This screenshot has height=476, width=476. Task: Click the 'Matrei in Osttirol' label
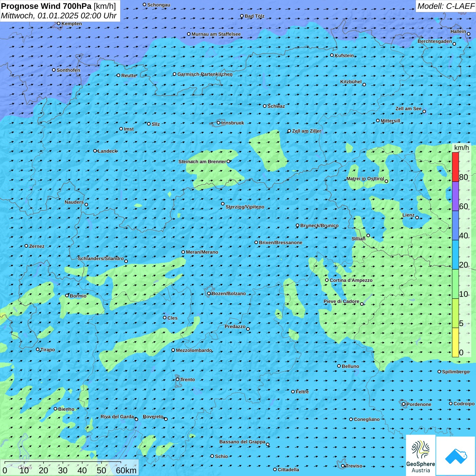tap(365, 178)
